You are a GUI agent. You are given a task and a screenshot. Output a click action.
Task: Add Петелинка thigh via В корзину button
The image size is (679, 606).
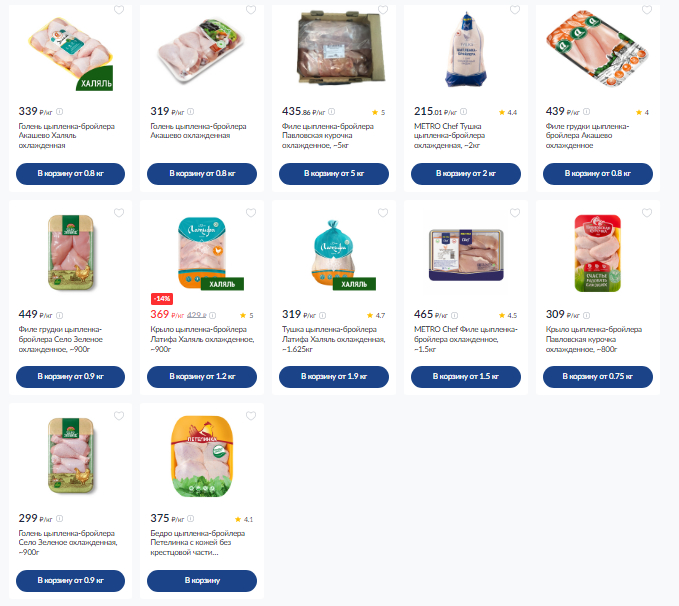(202, 580)
